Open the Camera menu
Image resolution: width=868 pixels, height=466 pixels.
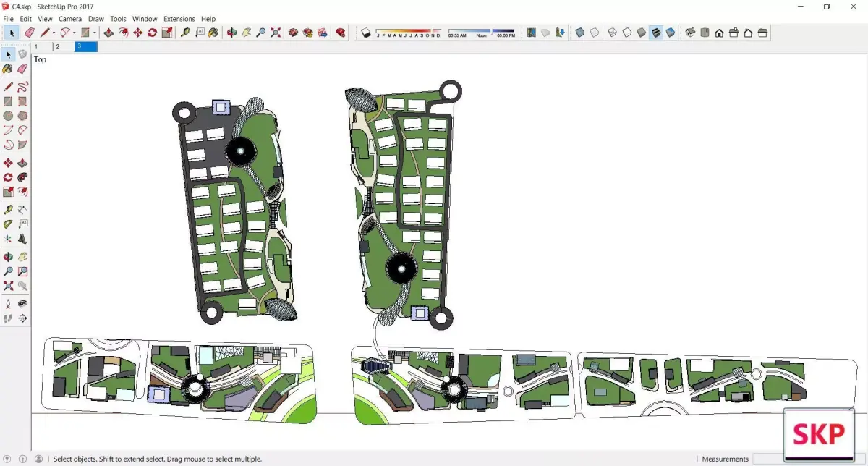pyautogui.click(x=70, y=19)
